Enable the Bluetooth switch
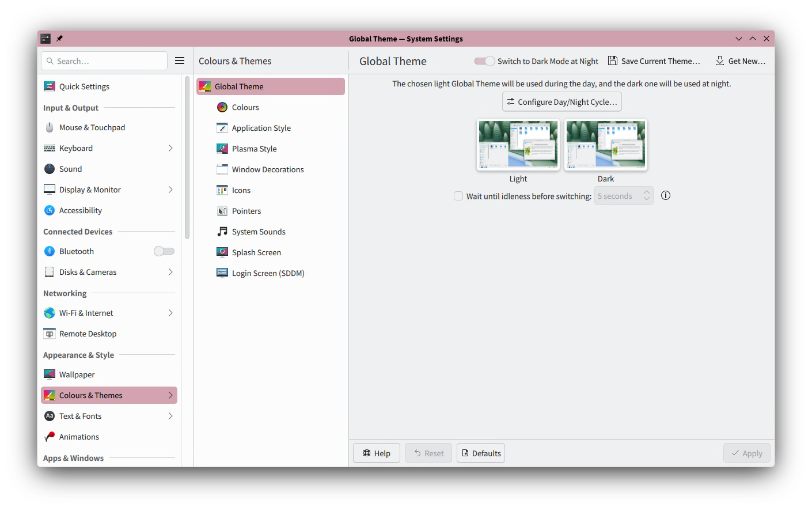The image size is (812, 511). [164, 251]
